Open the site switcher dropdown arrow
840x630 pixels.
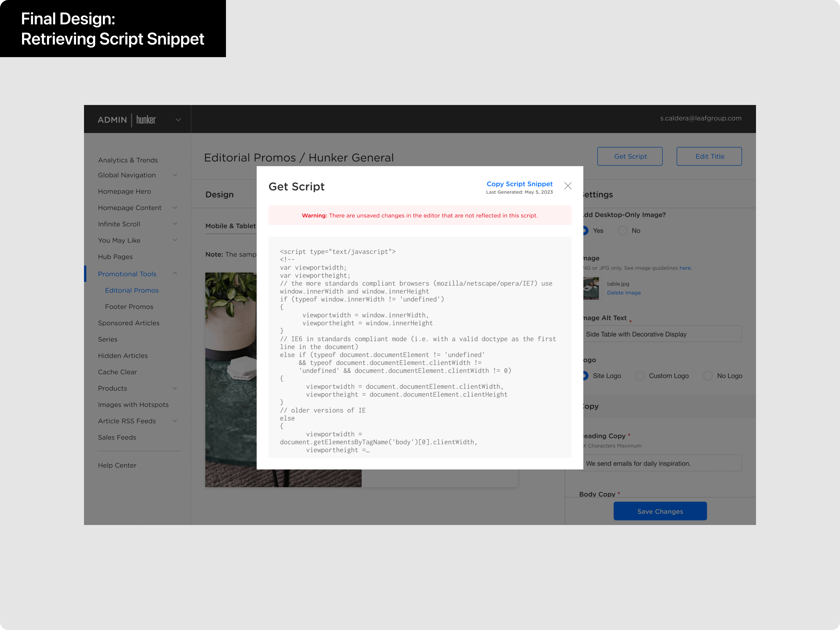(178, 120)
